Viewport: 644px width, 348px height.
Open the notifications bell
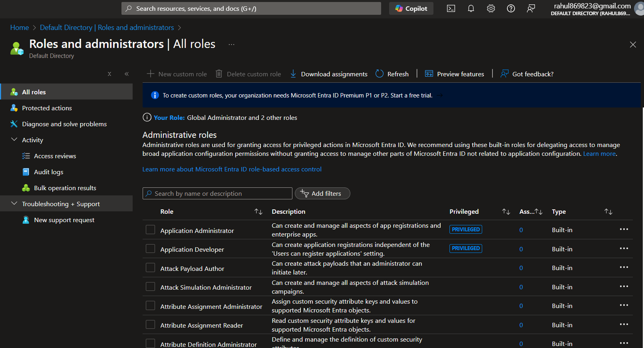471,8
